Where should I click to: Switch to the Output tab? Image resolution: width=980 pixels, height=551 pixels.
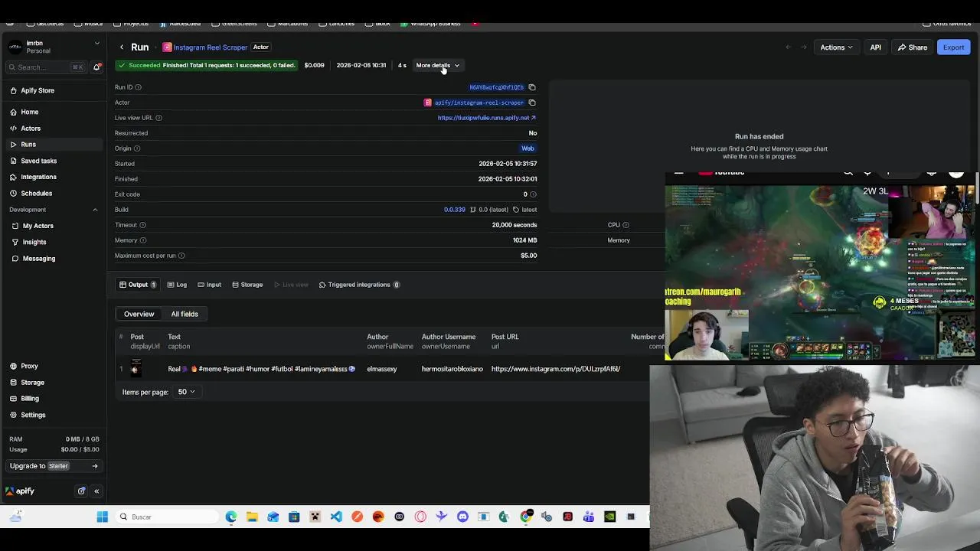coord(138,285)
